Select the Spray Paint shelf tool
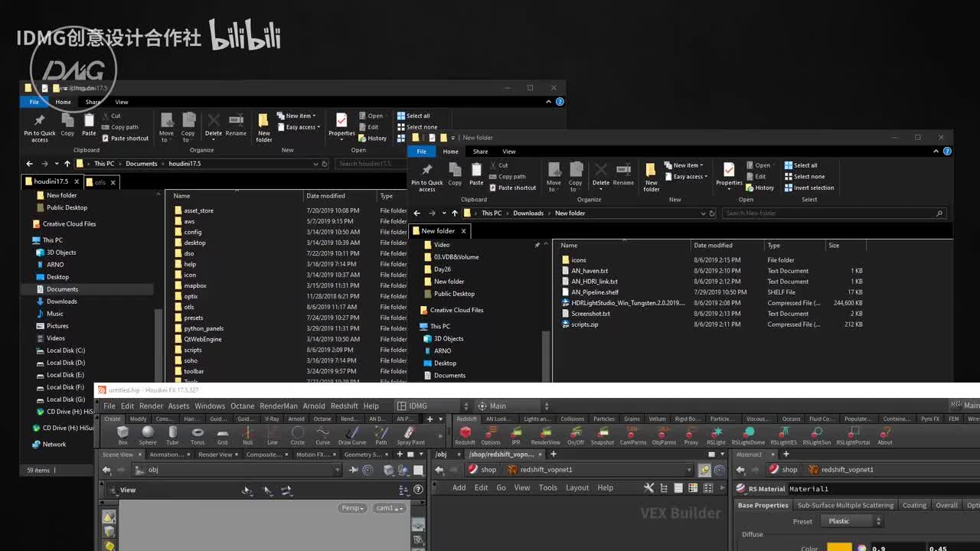Viewport: 980px width, 551px height. 410,435
